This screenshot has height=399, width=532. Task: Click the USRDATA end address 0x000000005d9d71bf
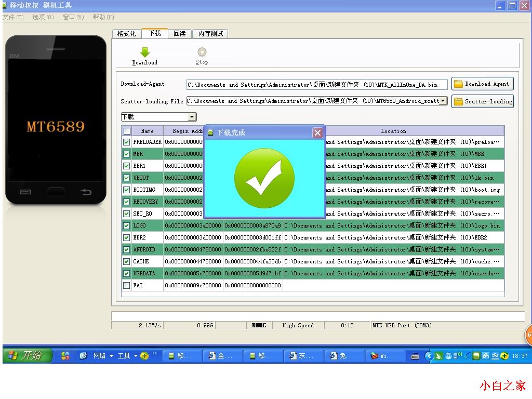click(253, 273)
